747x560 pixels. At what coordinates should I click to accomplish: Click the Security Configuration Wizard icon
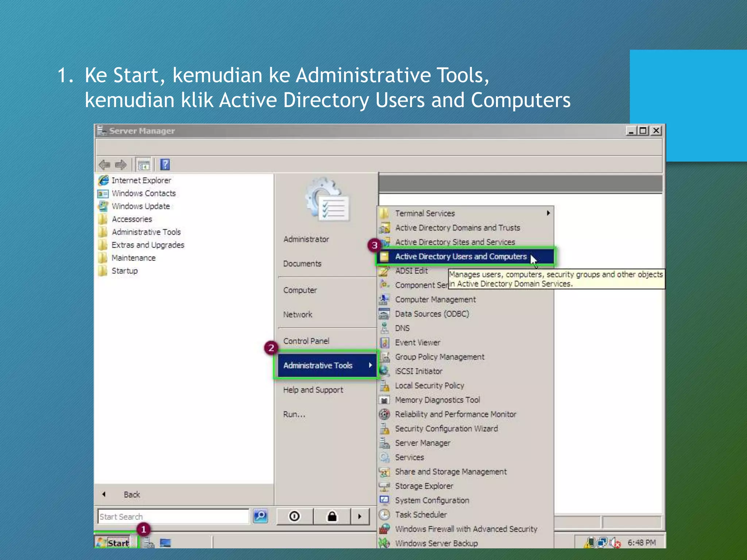[x=384, y=429]
